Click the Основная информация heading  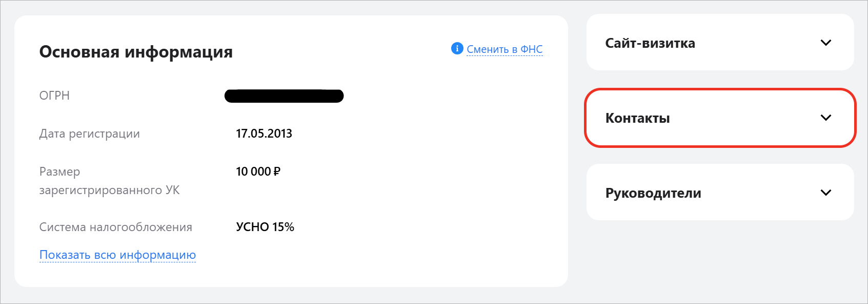pyautogui.click(x=136, y=52)
